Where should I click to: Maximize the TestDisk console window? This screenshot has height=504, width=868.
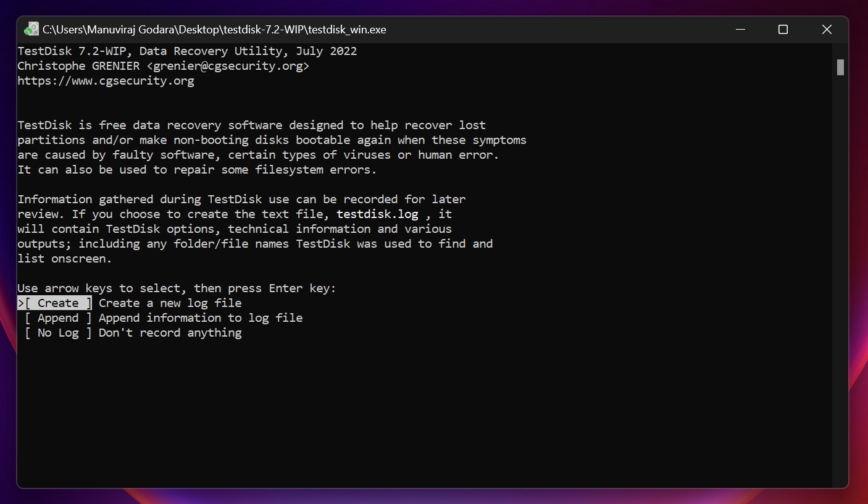[x=783, y=29]
